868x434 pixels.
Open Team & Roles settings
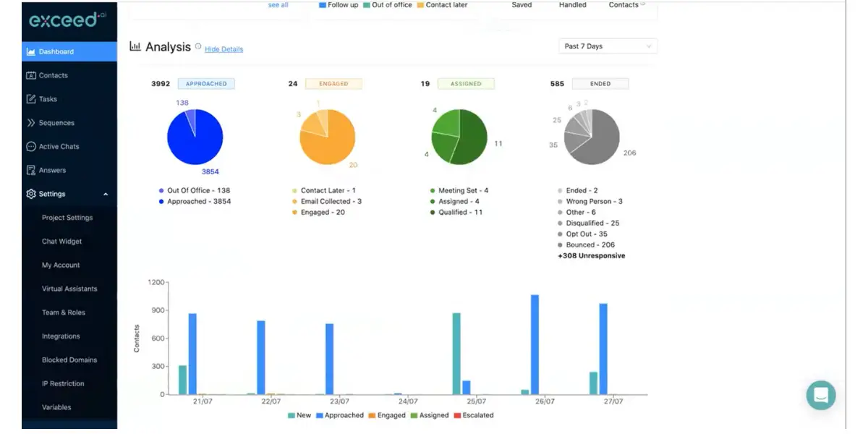pyautogui.click(x=64, y=312)
